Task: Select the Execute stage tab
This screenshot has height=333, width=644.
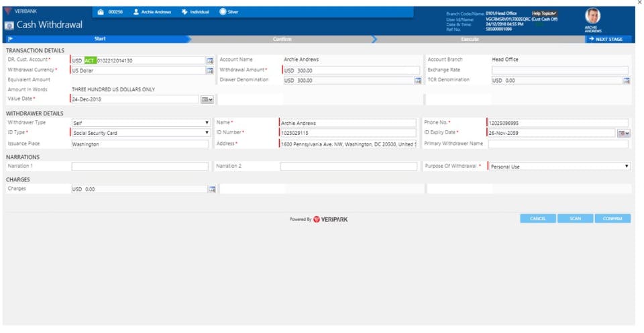Action: click(x=470, y=40)
